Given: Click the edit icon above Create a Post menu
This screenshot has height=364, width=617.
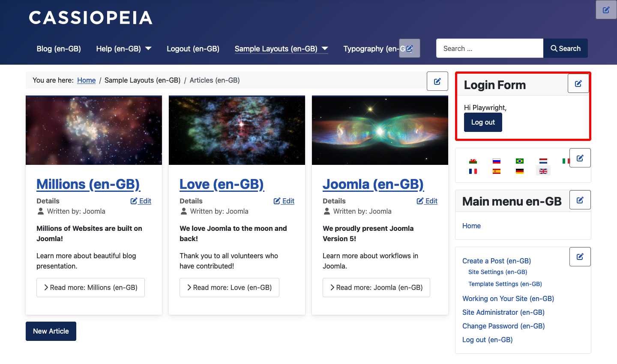Looking at the screenshot, I should (x=580, y=257).
